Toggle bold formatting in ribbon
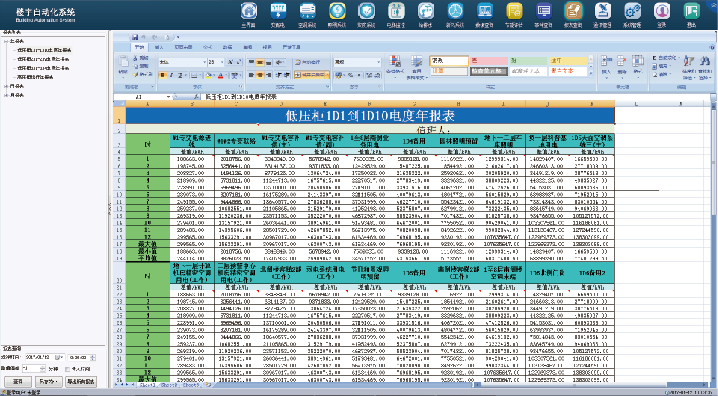 click(163, 75)
